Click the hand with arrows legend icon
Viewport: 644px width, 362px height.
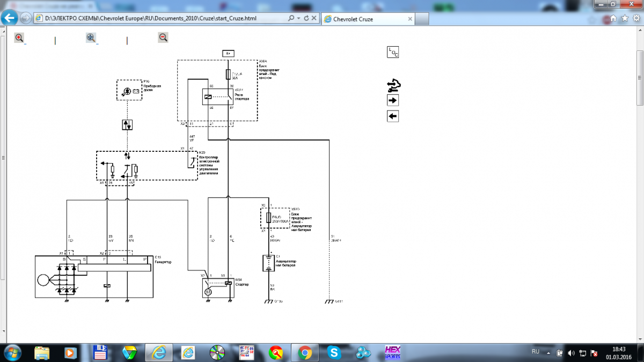[x=394, y=85]
